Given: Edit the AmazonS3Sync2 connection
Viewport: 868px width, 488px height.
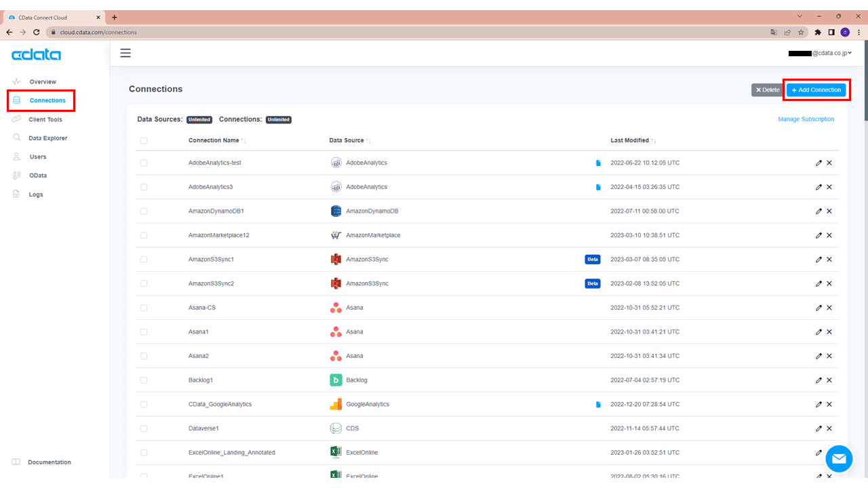Looking at the screenshot, I should [818, 283].
